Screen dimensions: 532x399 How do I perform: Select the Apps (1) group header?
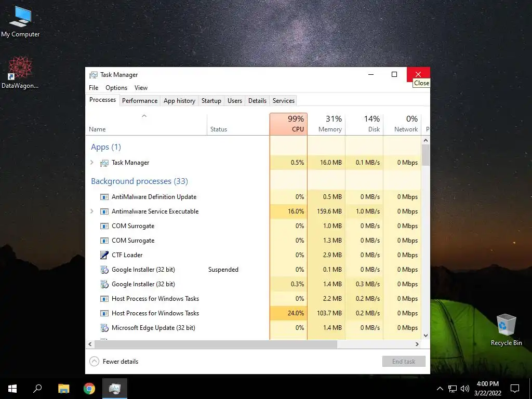pos(106,147)
